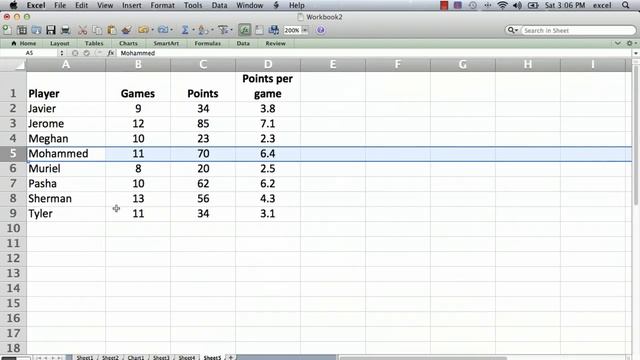Select the Points value 85
The image size is (640, 360).
[x=203, y=124]
